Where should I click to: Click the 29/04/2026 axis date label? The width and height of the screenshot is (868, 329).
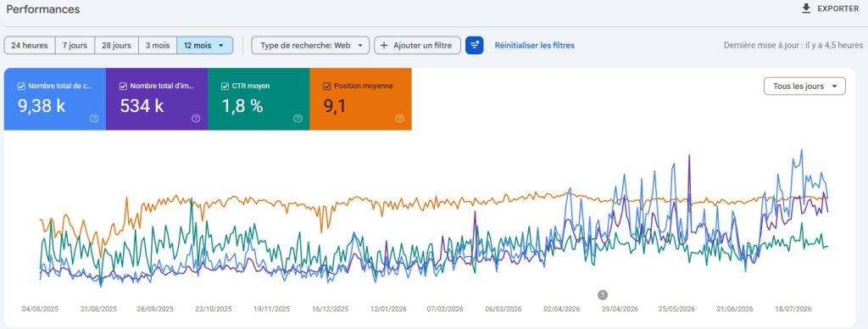pos(620,309)
